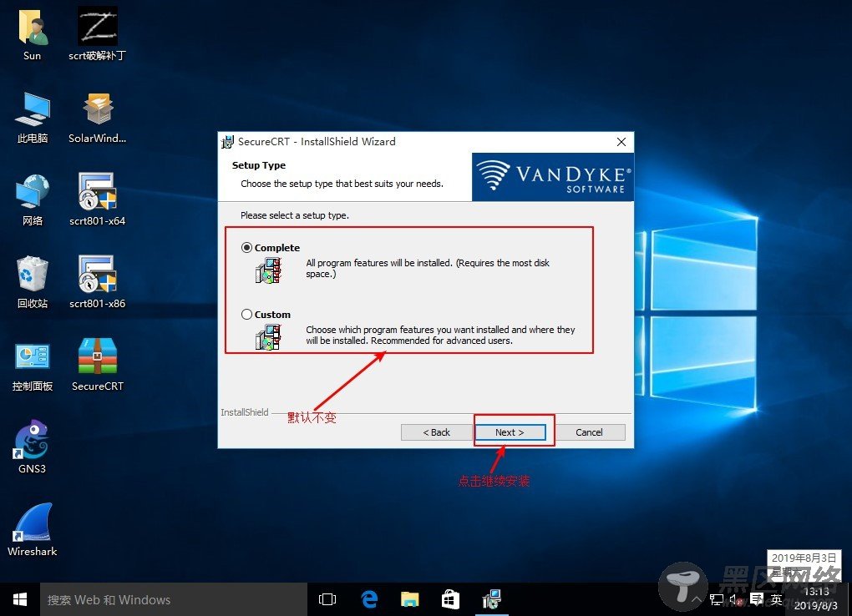Screen dimensions: 852x616
Task: Close the InstallShield Wizard window
Action: pyautogui.click(x=621, y=142)
